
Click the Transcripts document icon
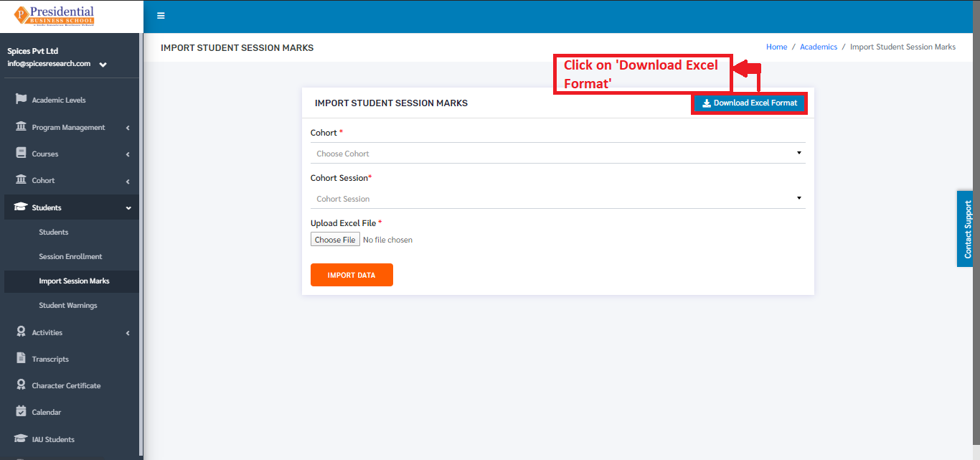[x=21, y=358]
